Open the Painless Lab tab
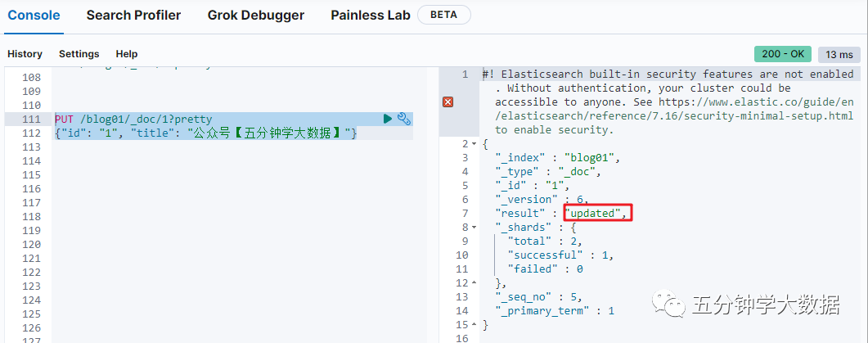The width and height of the screenshot is (868, 343). (371, 15)
